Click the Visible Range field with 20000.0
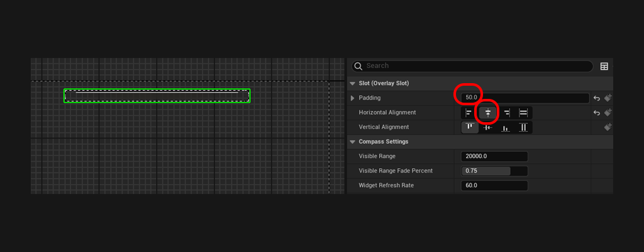644x252 pixels. click(494, 156)
